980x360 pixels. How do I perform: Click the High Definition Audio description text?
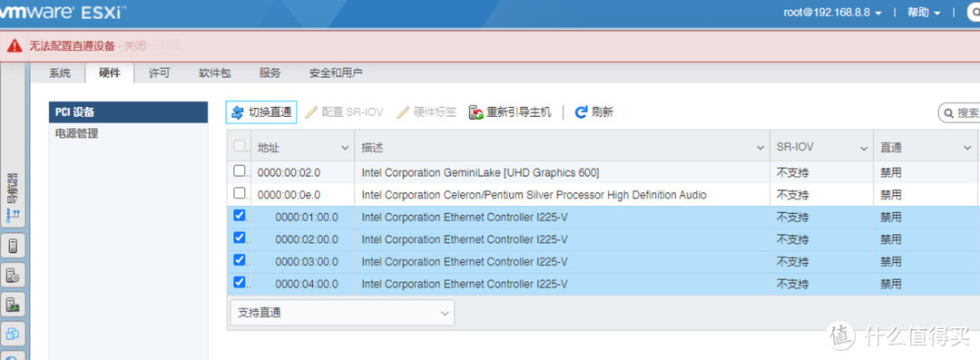[x=534, y=195]
